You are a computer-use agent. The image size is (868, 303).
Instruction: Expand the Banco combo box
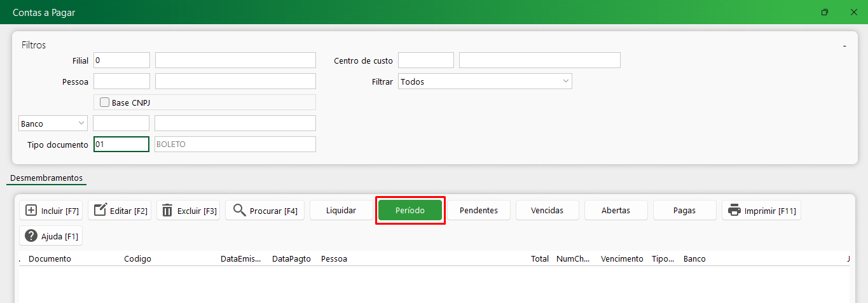point(53,123)
